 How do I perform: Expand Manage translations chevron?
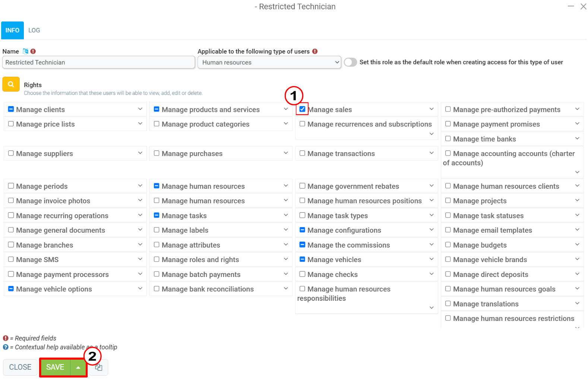577,303
